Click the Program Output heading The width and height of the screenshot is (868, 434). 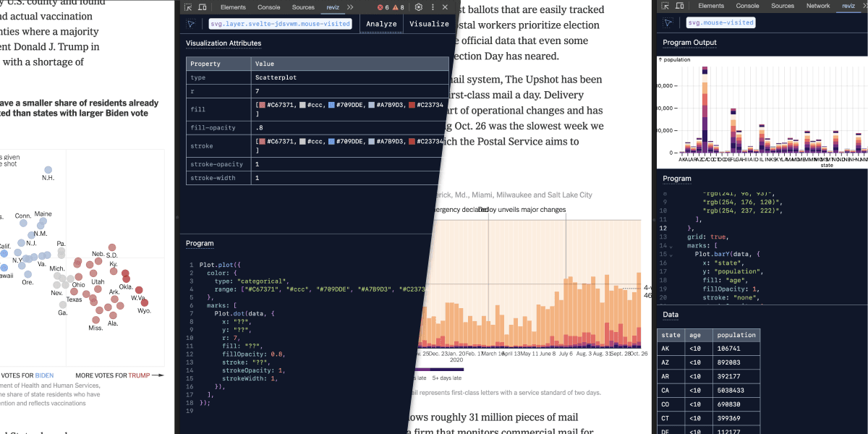(x=689, y=43)
